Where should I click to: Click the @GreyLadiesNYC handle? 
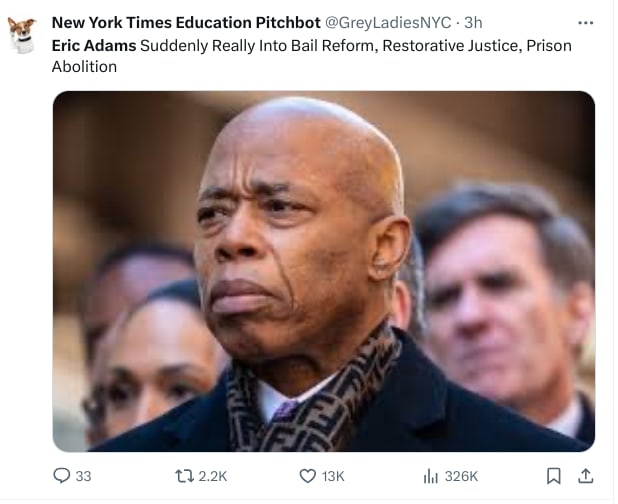coord(388,23)
